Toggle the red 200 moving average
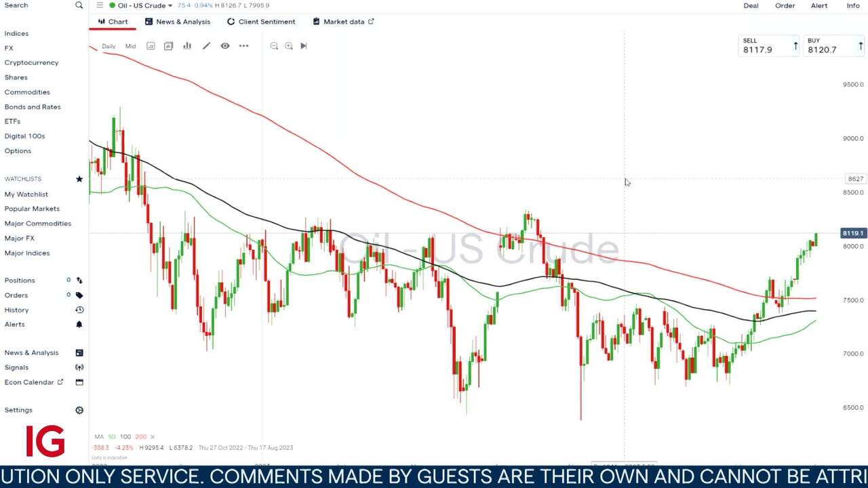This screenshot has height=488, width=868. [140, 436]
